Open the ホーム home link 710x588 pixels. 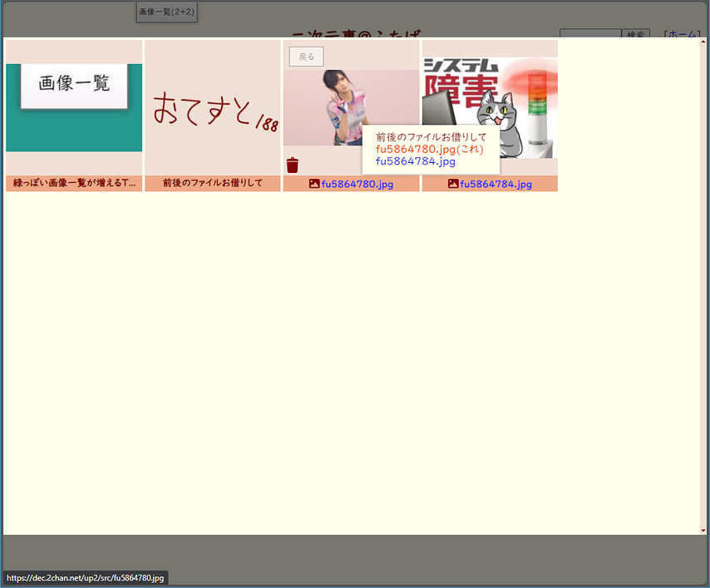tap(682, 34)
